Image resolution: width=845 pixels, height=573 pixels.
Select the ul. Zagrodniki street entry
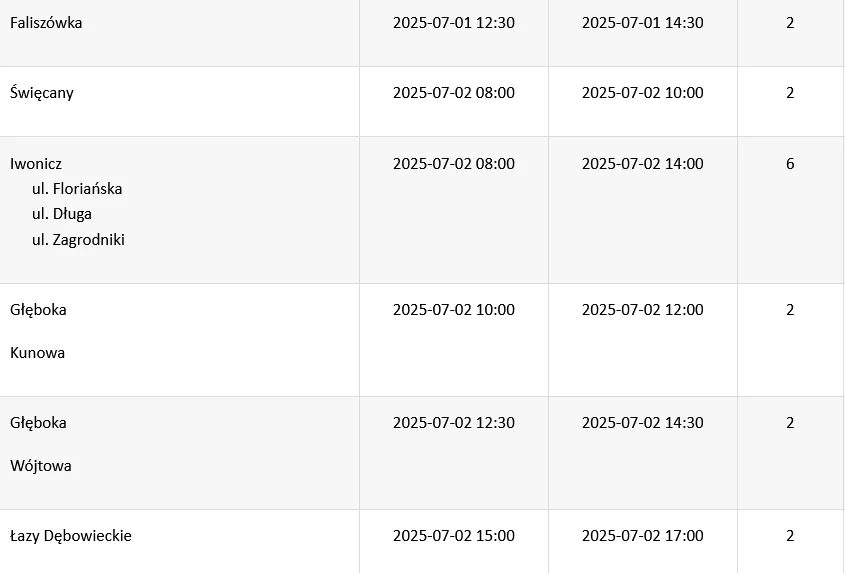78,239
